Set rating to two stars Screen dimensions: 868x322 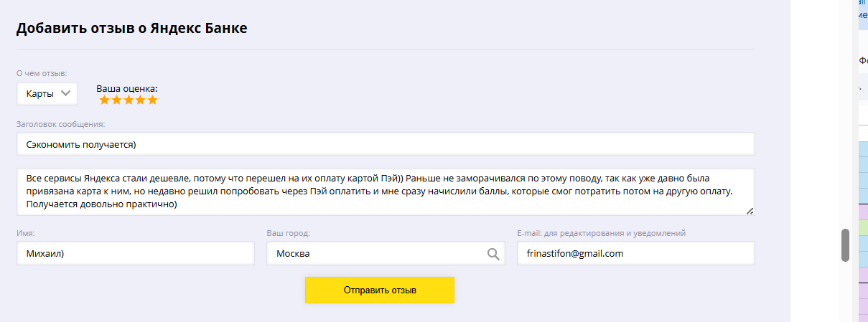[x=116, y=100]
